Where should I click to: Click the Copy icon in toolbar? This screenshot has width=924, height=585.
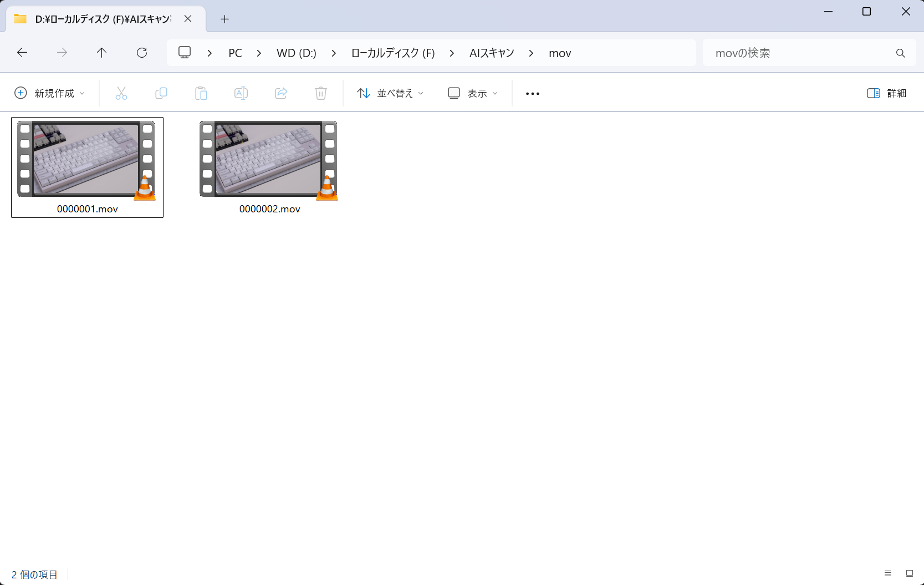(x=161, y=93)
